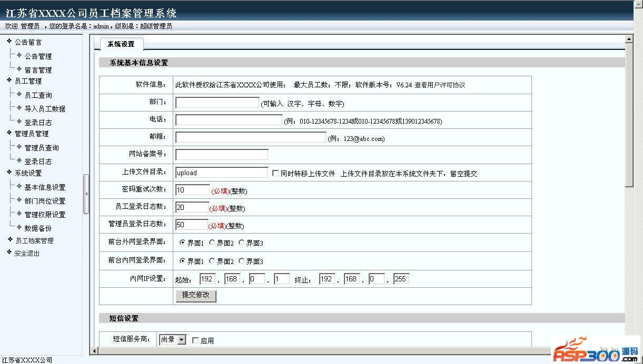Viewport: 643px width, 364px height.
Task: Select 界面1 for 前台外网登录界面
Action: click(x=182, y=242)
